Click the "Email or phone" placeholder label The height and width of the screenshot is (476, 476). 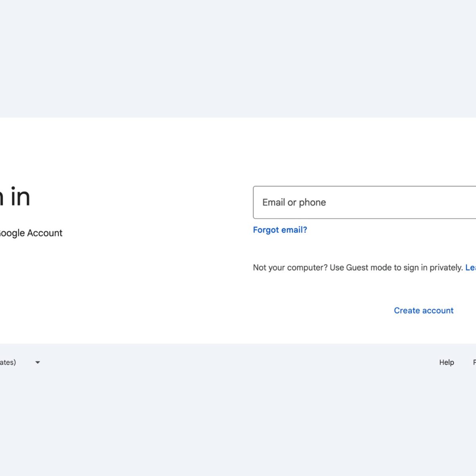pyautogui.click(x=294, y=202)
